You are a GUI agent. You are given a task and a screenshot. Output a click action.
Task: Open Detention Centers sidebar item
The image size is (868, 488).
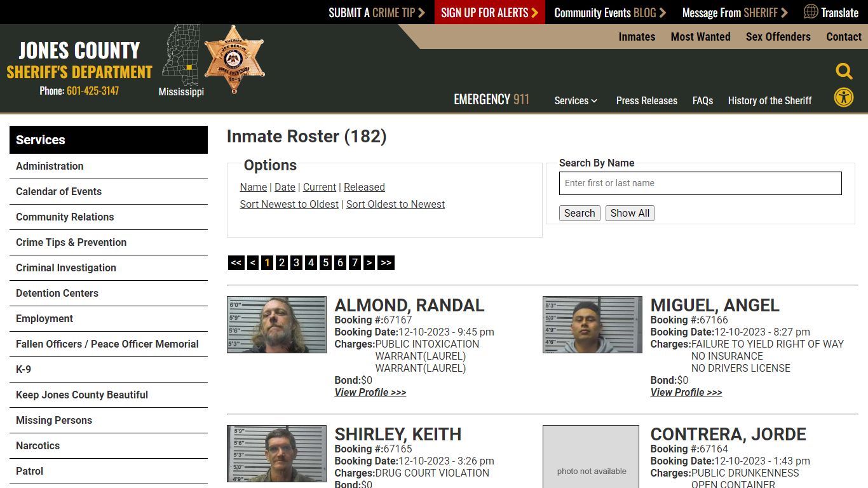coord(109,294)
